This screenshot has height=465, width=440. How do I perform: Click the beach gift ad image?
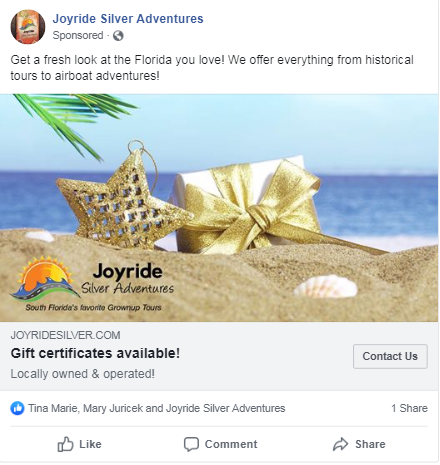pos(219,208)
